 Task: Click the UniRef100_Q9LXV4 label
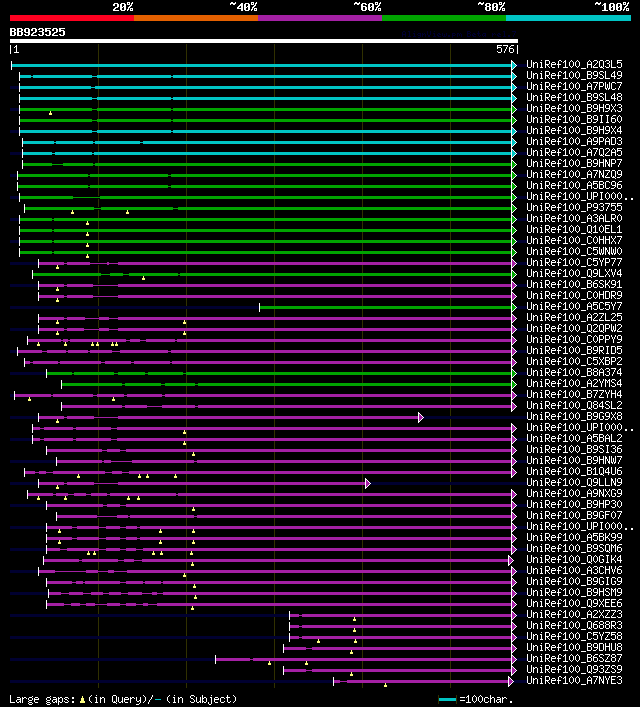coord(574,273)
